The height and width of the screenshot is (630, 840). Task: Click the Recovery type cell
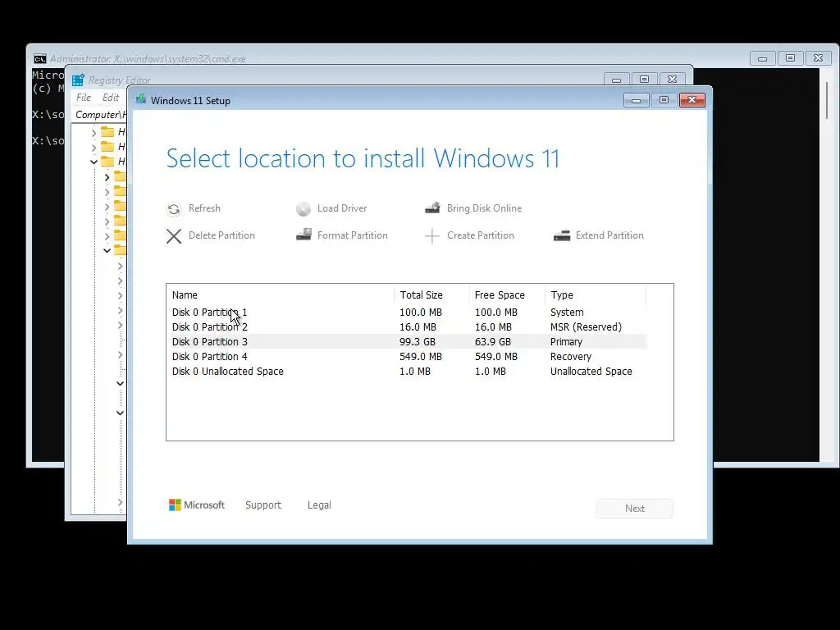tap(571, 357)
